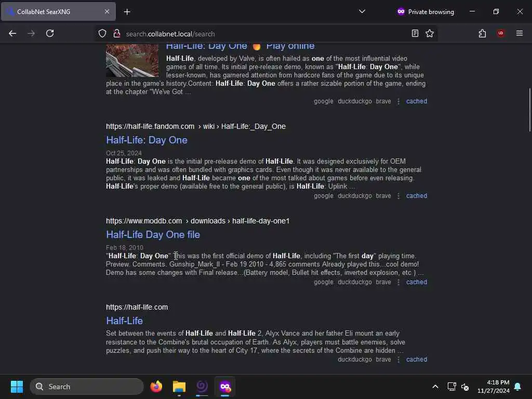The width and height of the screenshot is (532, 399).
Task: Open File Explorer from the taskbar
Action: click(x=179, y=387)
